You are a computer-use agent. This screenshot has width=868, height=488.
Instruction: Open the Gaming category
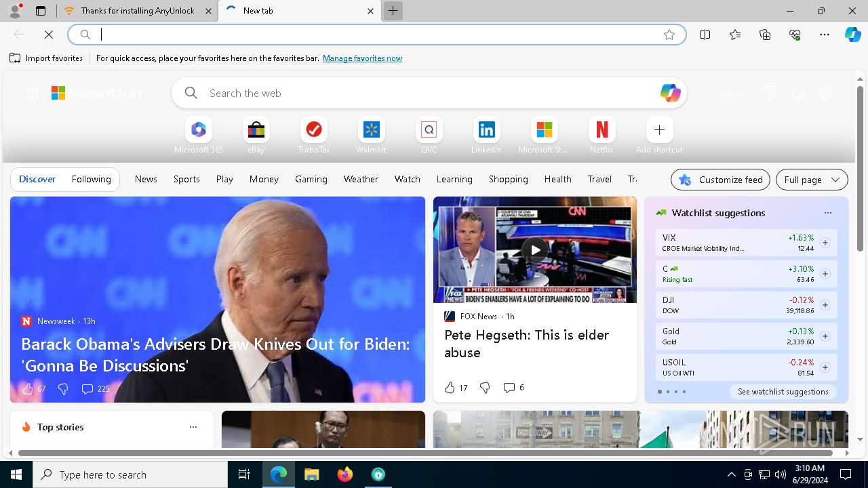[311, 179]
